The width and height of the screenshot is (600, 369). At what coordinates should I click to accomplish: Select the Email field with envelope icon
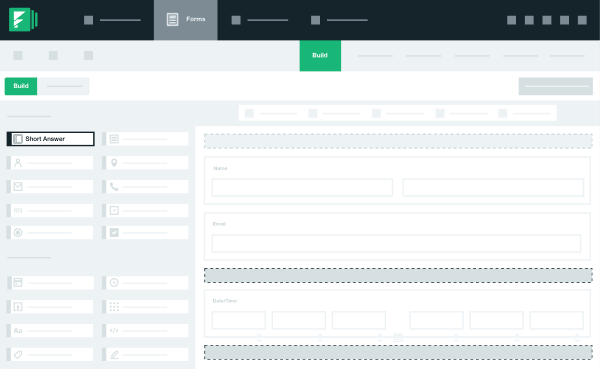[50, 186]
